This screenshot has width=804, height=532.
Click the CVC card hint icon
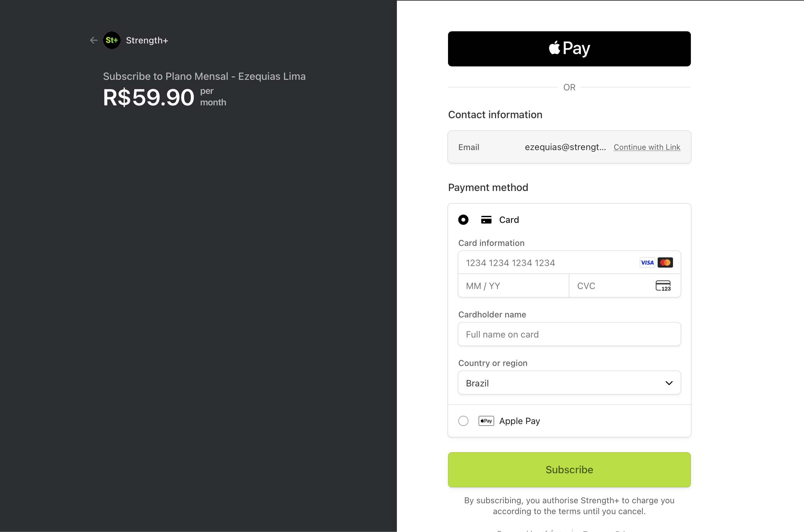point(663,286)
